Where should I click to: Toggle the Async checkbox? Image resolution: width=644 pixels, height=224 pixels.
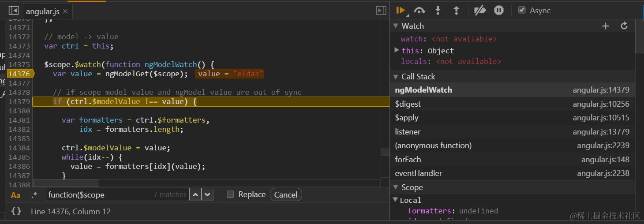(522, 10)
